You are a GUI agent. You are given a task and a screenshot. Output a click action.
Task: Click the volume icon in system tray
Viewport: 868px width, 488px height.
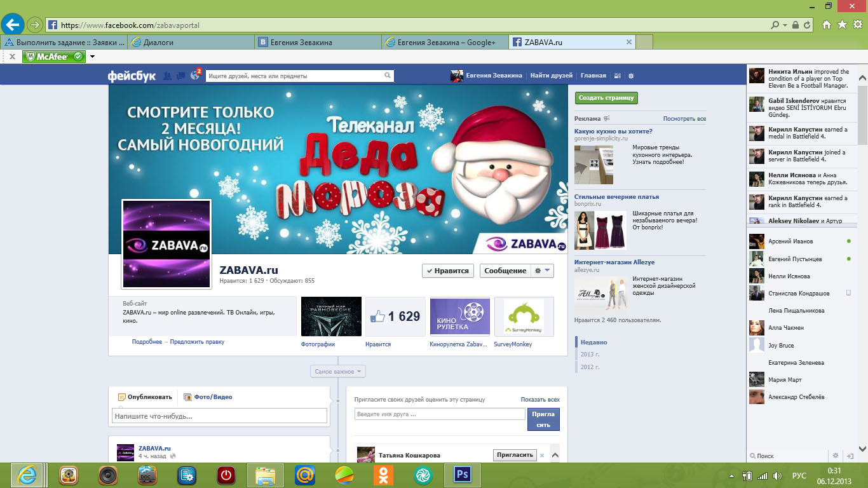tap(778, 475)
